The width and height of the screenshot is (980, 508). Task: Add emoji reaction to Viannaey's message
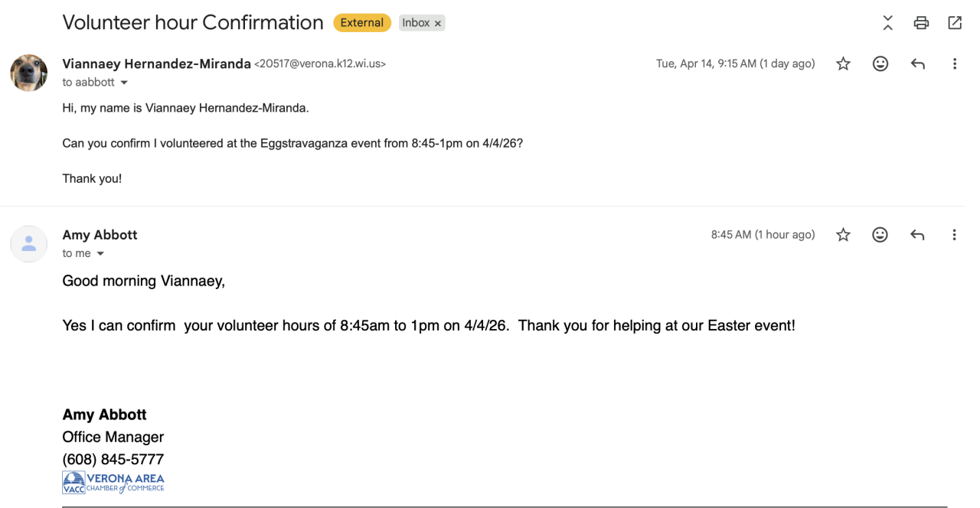pos(880,64)
